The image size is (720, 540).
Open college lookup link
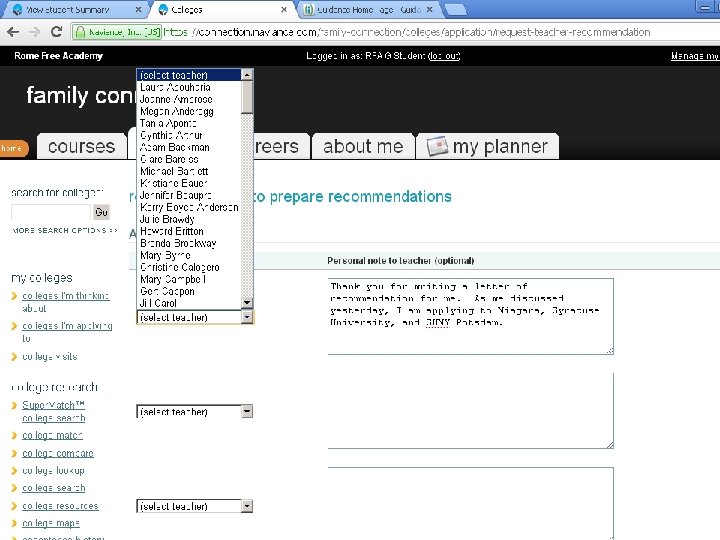53,471
